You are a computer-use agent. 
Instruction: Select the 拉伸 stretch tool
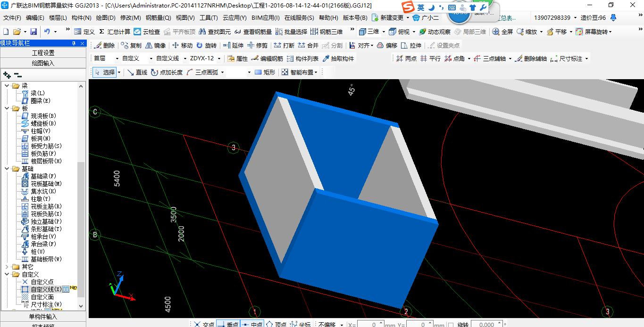coord(411,45)
